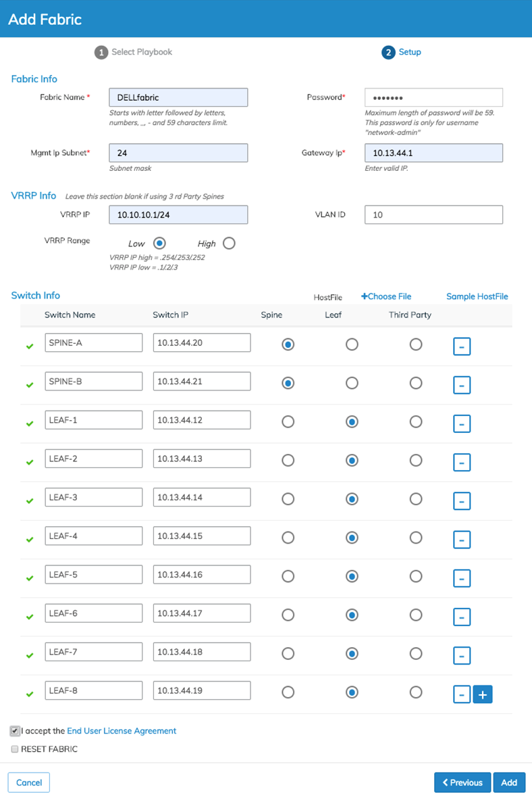Viewport: 532px width, 799px height.
Task: Set SPINE-A as Third Party
Action: (416, 344)
